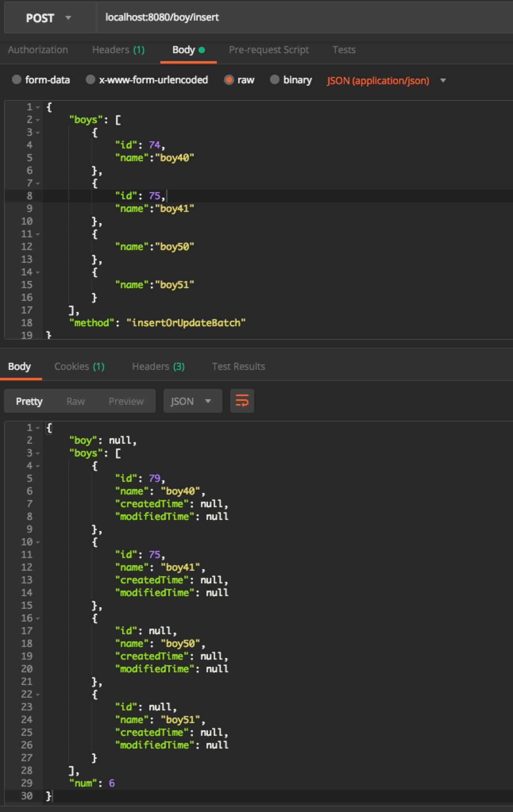The height and width of the screenshot is (812, 513).
Task: Show response Cookies (1) tab
Action: (x=79, y=366)
